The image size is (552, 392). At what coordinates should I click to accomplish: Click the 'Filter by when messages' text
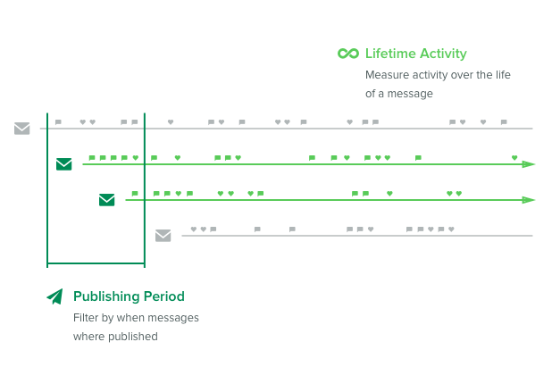[136, 318]
